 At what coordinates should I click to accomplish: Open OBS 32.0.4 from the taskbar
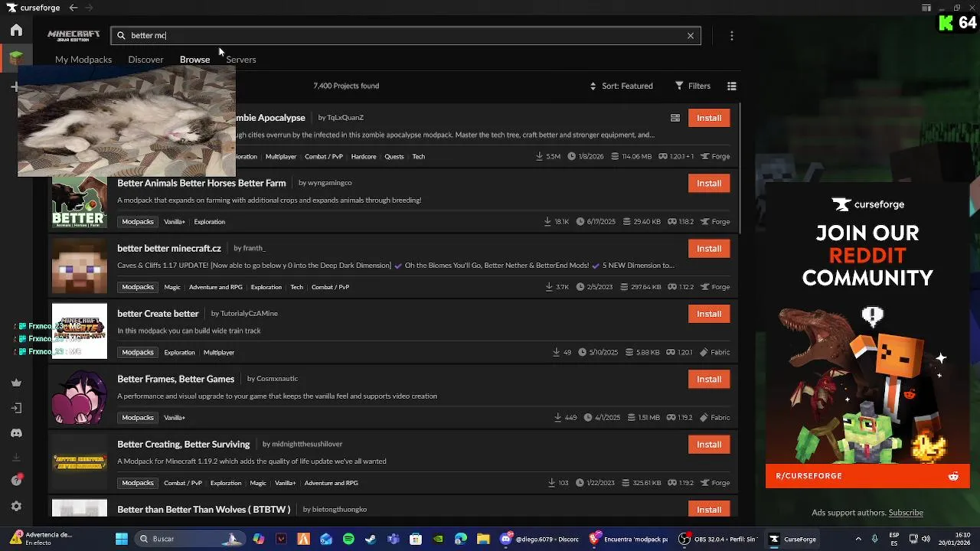[x=719, y=539]
